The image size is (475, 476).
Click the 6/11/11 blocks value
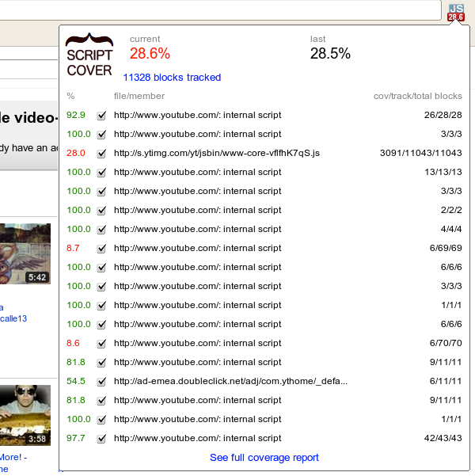click(x=446, y=381)
